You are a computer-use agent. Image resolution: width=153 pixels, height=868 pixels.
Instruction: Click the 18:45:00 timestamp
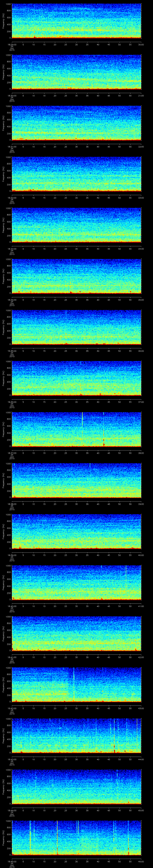12,862
